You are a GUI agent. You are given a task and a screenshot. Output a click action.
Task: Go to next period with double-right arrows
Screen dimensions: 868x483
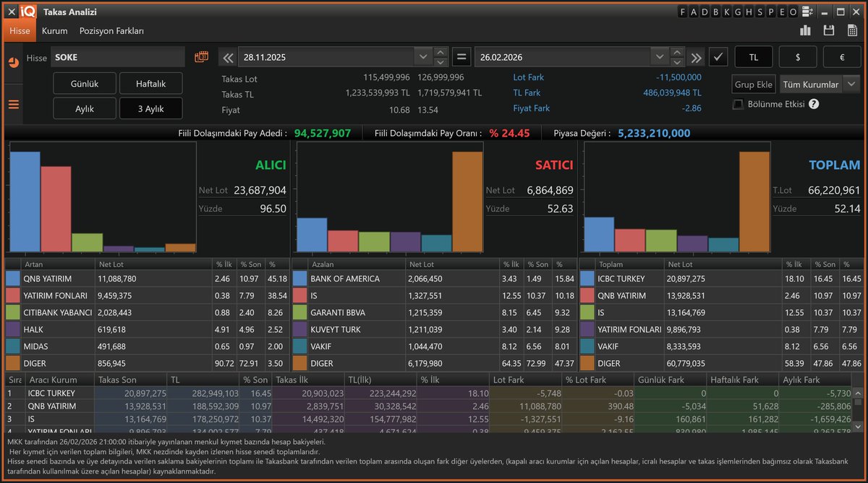(x=696, y=57)
